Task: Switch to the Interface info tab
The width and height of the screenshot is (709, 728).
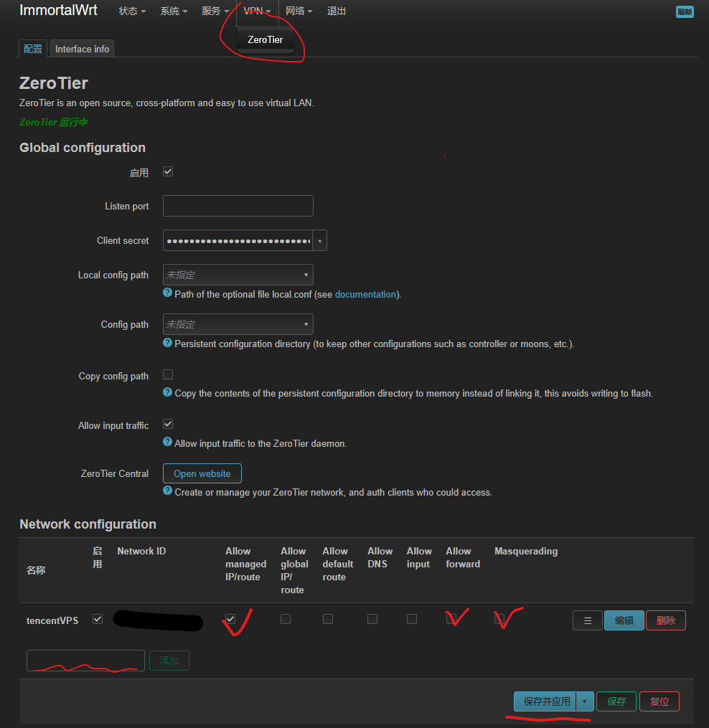Action: tap(83, 49)
